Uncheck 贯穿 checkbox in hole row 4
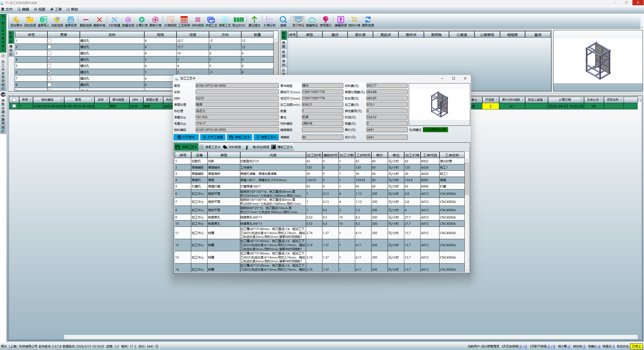The height and width of the screenshot is (350, 644). (x=49, y=59)
